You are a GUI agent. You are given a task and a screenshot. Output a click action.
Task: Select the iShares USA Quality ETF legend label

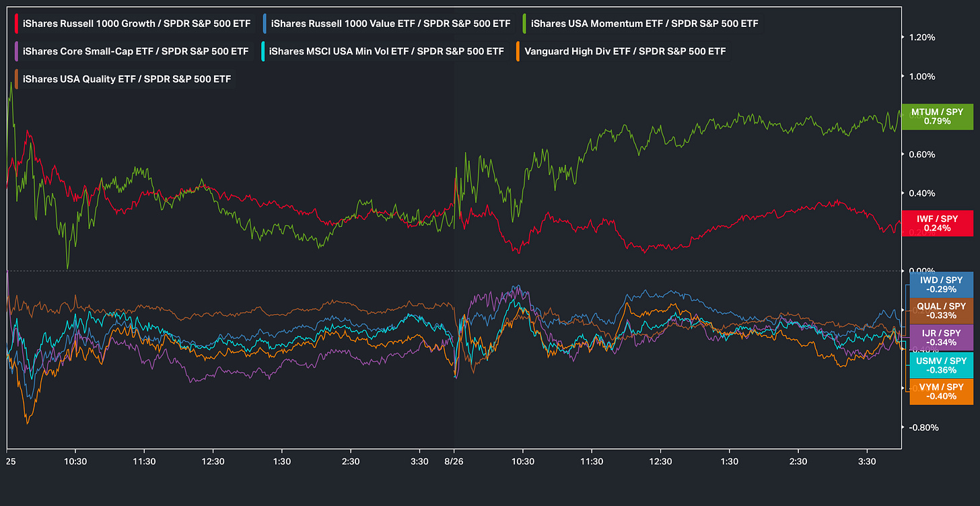point(127,79)
